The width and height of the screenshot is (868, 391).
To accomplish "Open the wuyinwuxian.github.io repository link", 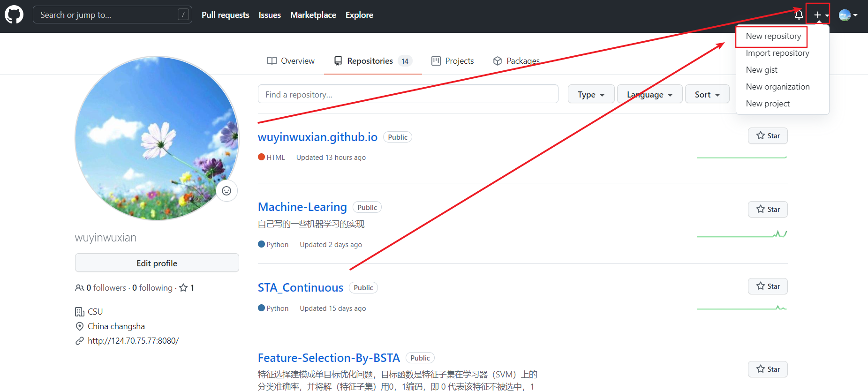I will (317, 137).
